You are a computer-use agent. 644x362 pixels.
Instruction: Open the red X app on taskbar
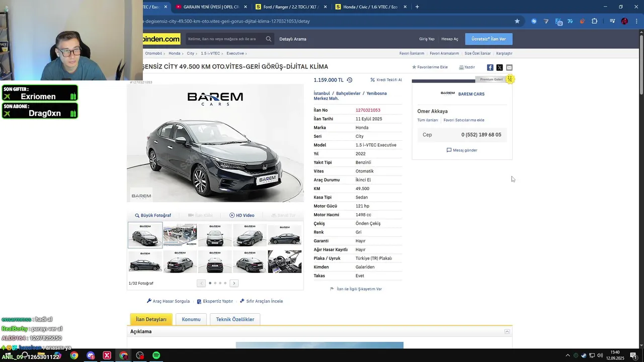(x=107, y=355)
